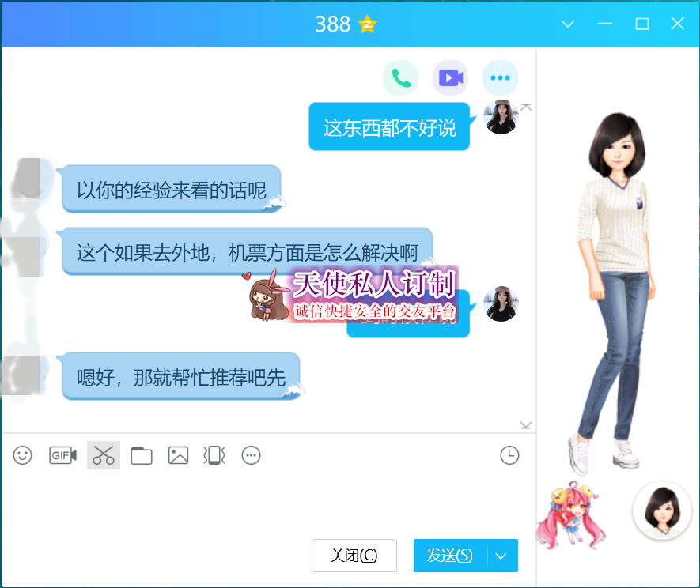Open the send file folder icon
Viewport: 700px width, 588px height.
click(141, 455)
